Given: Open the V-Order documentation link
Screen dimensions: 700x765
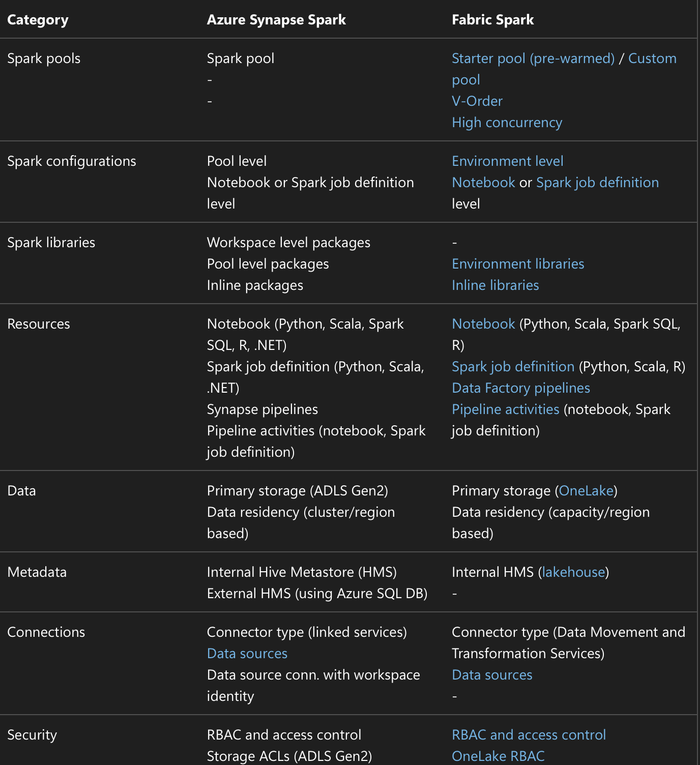Looking at the screenshot, I should 477,101.
